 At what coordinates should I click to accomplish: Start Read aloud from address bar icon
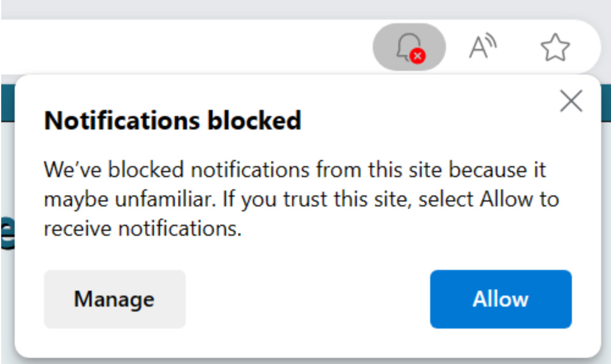pyautogui.click(x=483, y=46)
